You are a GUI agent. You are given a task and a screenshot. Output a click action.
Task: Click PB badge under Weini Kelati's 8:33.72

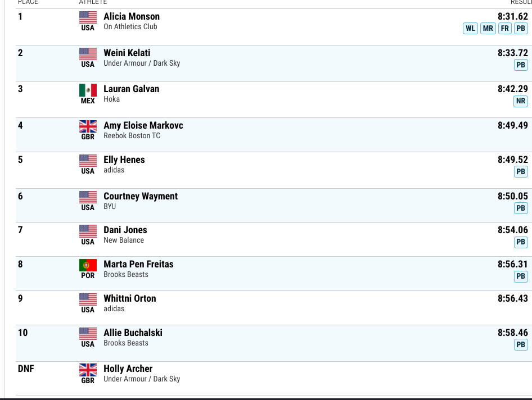(x=521, y=65)
